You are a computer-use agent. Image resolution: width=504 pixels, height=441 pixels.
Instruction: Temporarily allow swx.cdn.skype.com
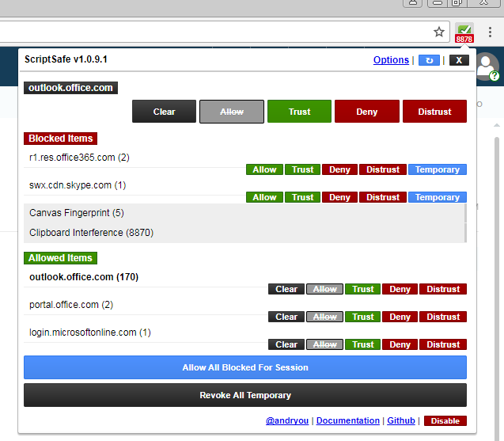click(x=437, y=197)
